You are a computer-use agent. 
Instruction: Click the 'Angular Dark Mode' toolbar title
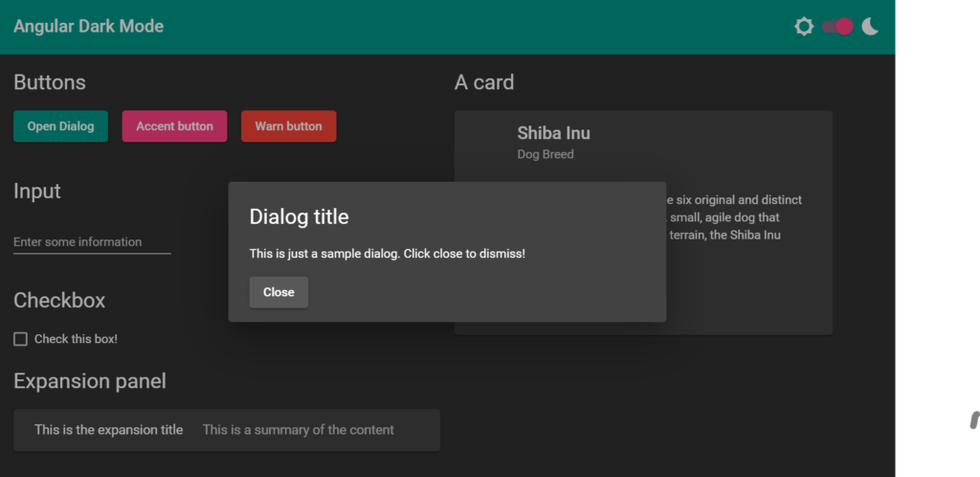point(88,27)
